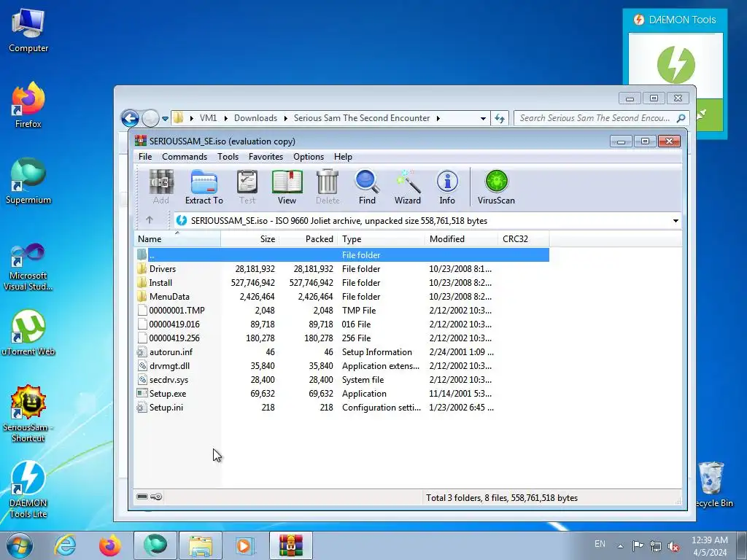Select the Install folder row
Viewport: 747px width, 560px height.
(x=341, y=282)
